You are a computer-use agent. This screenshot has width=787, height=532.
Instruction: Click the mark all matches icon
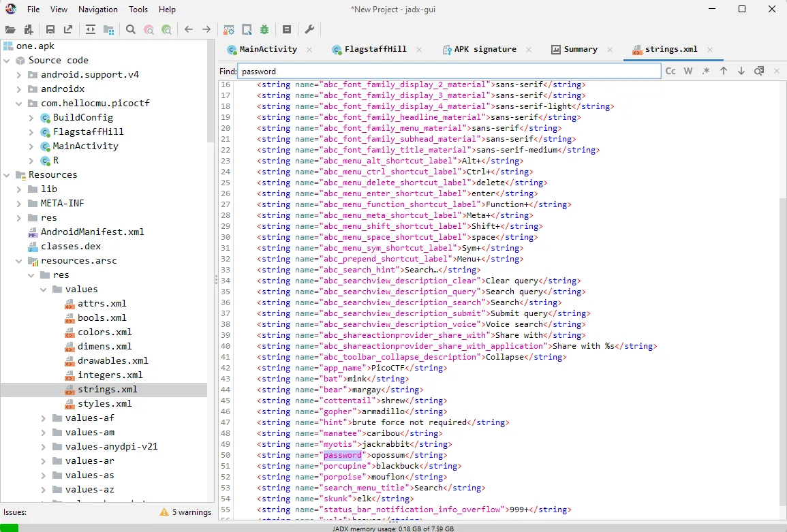759,72
